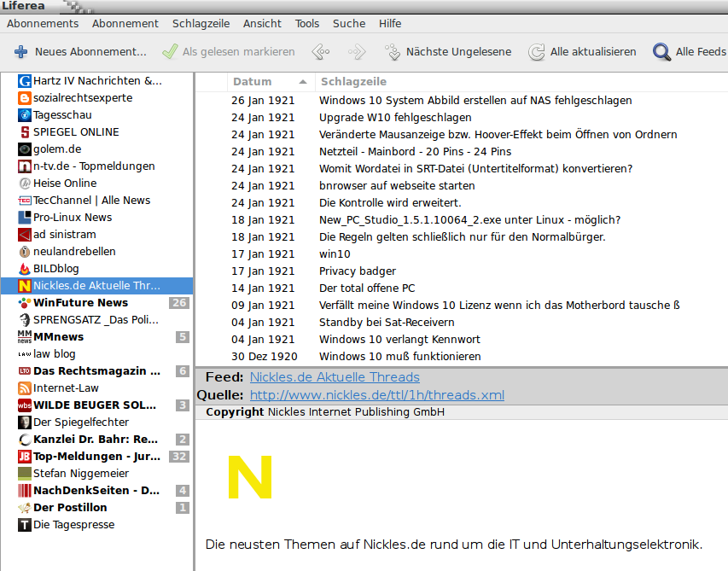Go to previous item arrow icon
The height and width of the screenshot is (571, 728).
(x=321, y=51)
